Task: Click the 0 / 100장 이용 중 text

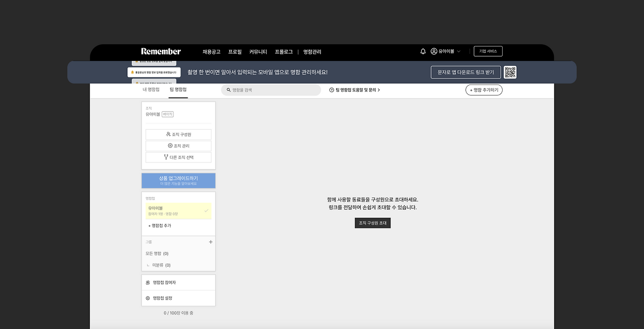Action: [x=179, y=313]
